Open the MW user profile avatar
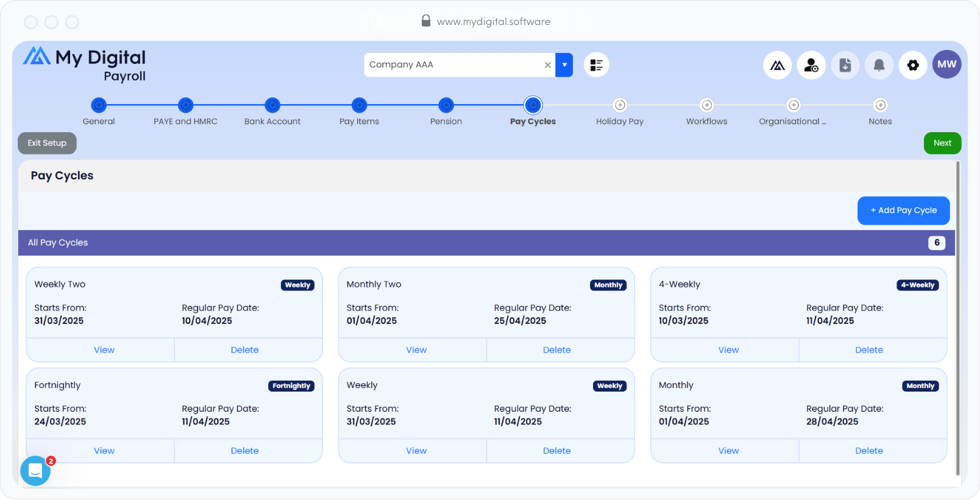The width and height of the screenshot is (980, 500). [x=946, y=65]
